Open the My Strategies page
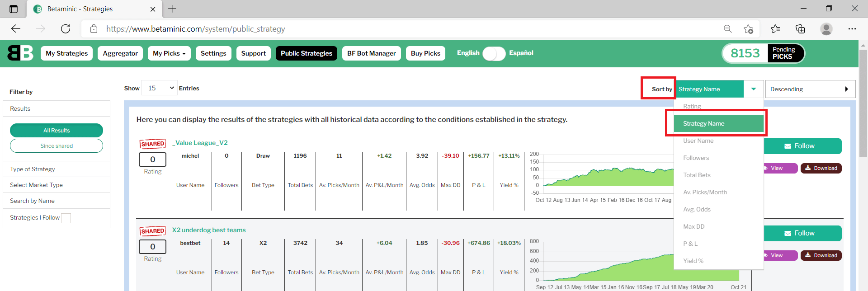Screen dimensions: 868x291 [67, 53]
